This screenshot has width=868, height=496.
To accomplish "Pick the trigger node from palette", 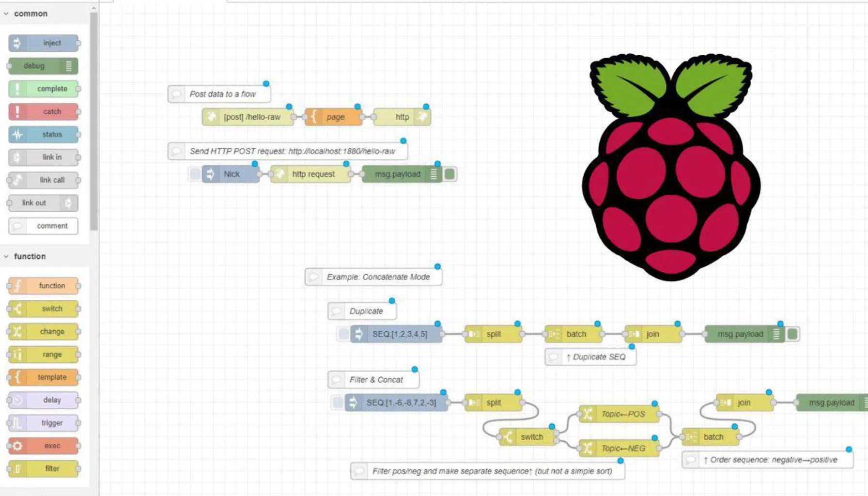I will coord(43,423).
